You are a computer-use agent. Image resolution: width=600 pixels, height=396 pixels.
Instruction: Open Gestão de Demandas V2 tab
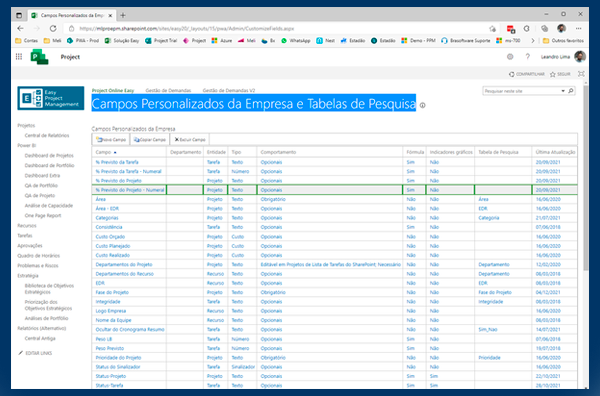(229, 90)
